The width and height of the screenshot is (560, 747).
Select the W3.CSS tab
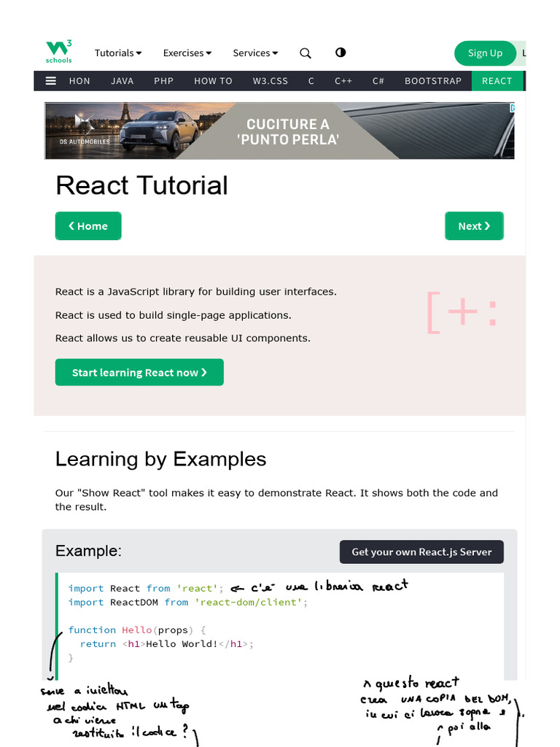click(271, 81)
